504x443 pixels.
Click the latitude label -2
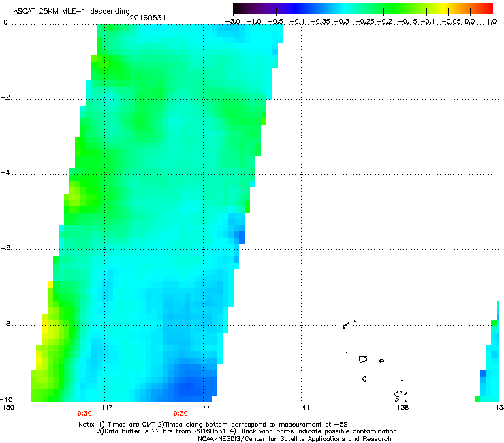pos(5,97)
